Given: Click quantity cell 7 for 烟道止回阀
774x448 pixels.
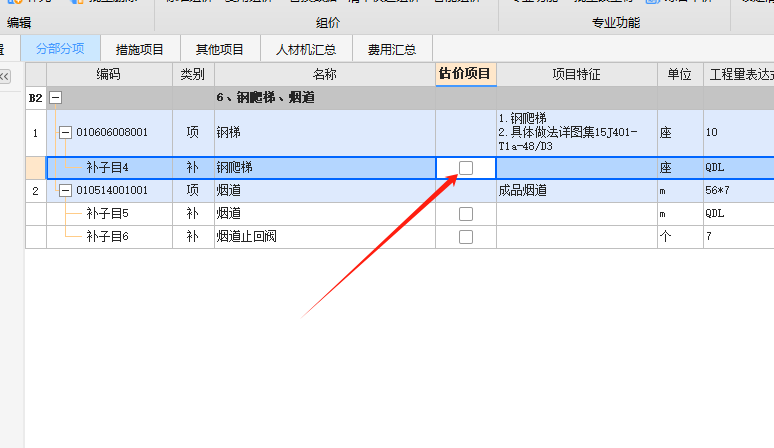Looking at the screenshot, I should coord(738,237).
